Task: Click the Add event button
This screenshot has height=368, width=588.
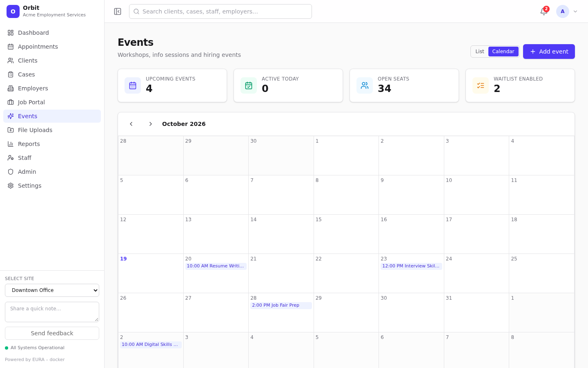Action: click(x=549, y=52)
